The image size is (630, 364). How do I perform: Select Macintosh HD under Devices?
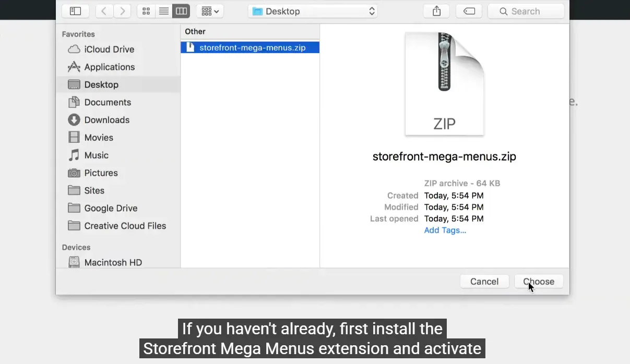[113, 262]
